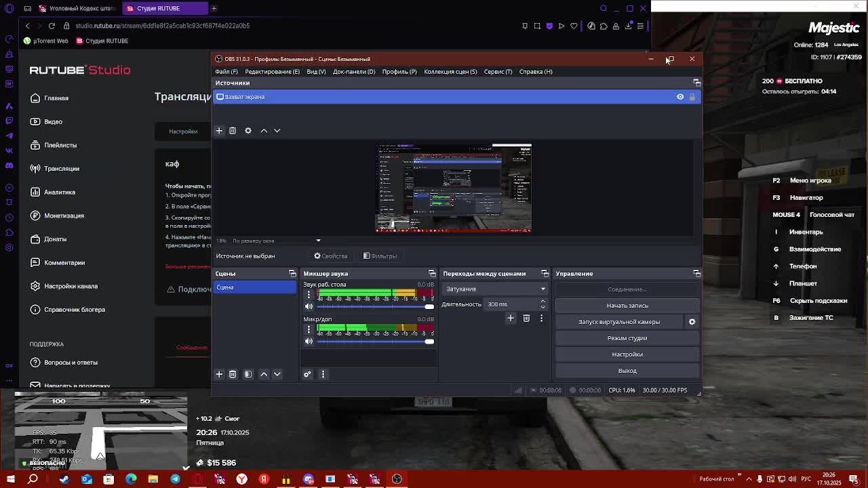The width and height of the screenshot is (868, 488).
Task: Click Выход button in OBS controls
Action: [627, 371]
